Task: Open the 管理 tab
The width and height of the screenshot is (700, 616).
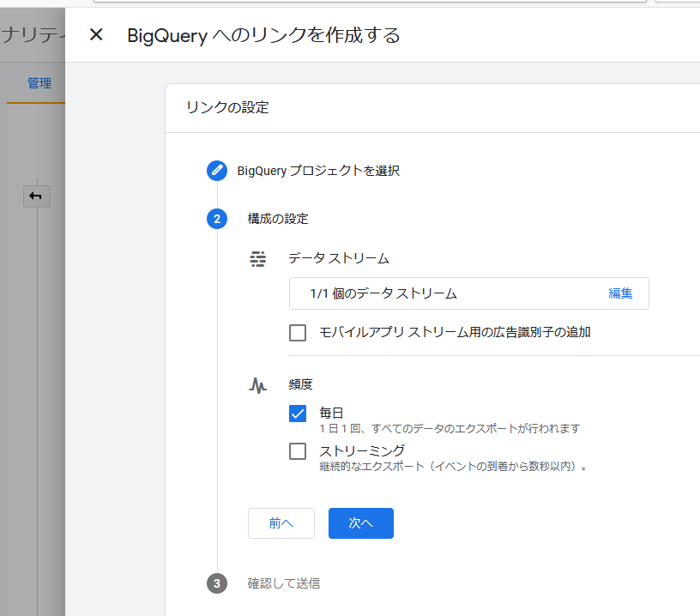Action: point(39,83)
